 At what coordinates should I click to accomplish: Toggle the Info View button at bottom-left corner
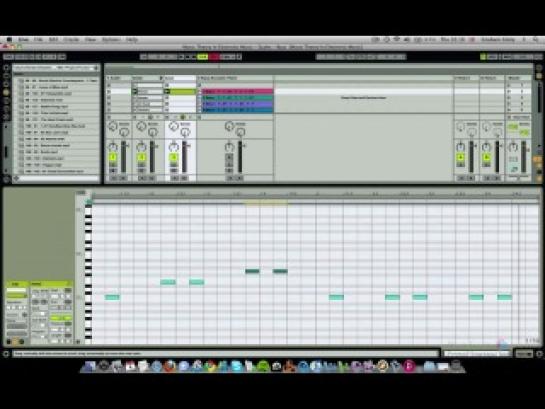click(x=6, y=354)
